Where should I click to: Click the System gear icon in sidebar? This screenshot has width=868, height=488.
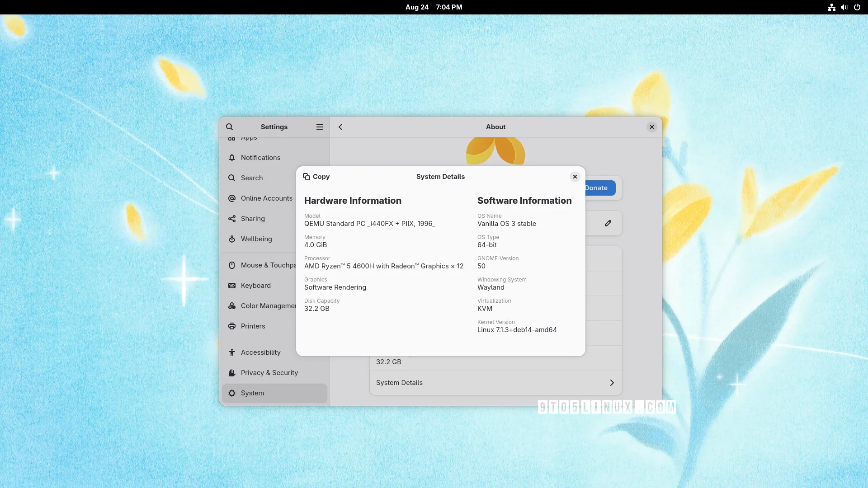pos(232,393)
